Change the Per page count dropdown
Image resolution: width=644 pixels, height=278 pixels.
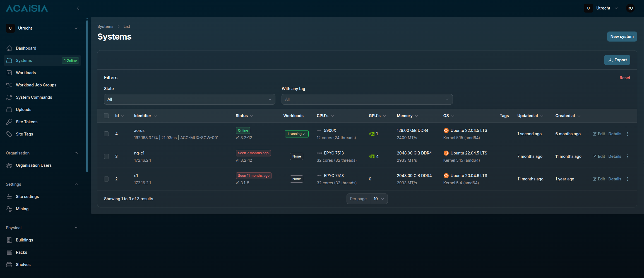(379, 199)
